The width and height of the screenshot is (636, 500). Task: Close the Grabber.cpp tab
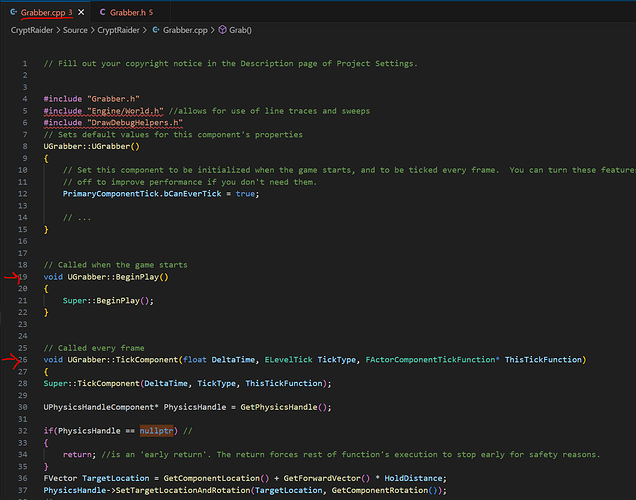[x=81, y=13]
